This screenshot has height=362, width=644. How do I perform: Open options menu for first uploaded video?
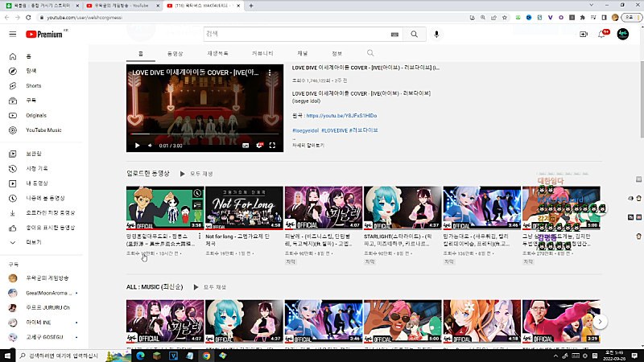200,237
